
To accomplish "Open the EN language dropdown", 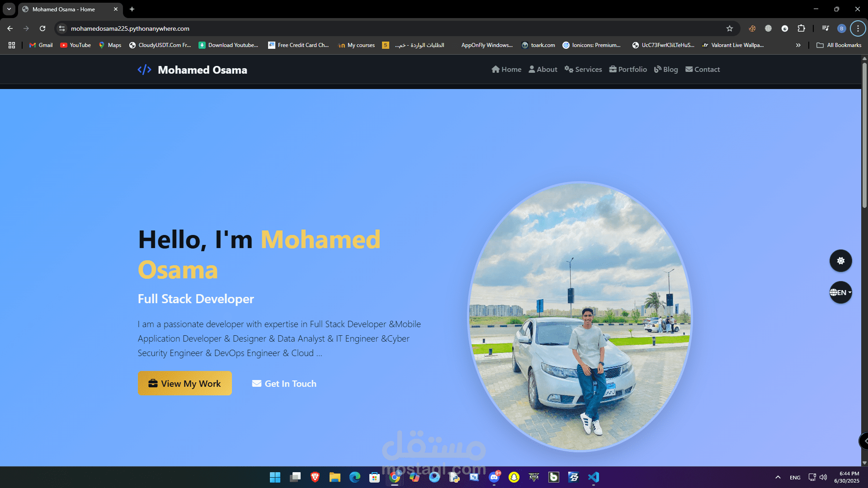I will point(840,292).
